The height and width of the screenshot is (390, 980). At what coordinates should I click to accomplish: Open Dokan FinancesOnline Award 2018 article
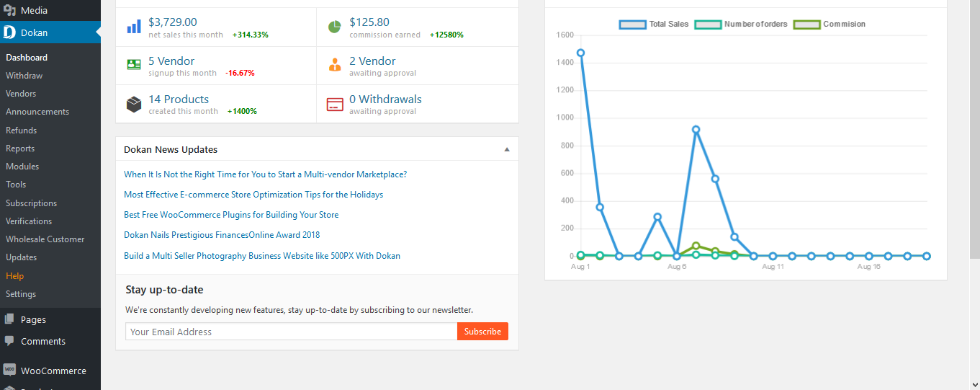click(222, 235)
